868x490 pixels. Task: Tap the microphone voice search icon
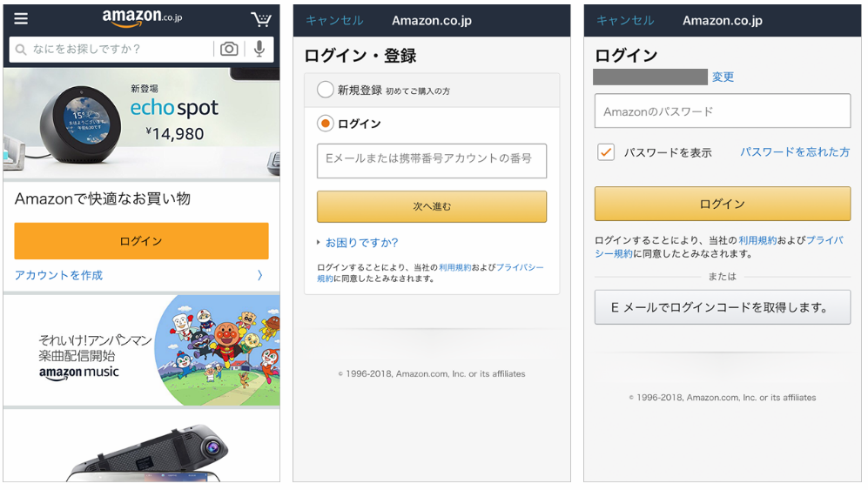point(259,50)
